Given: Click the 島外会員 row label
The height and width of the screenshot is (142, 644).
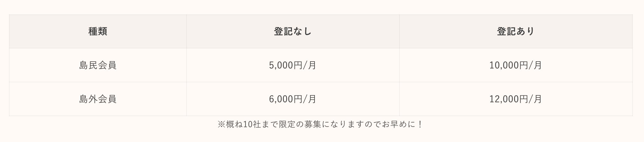Looking at the screenshot, I should click(98, 99).
